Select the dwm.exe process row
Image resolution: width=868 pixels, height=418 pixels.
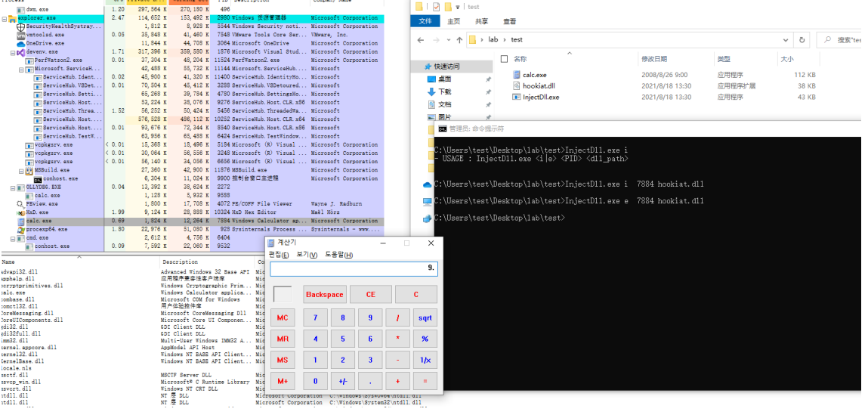[191, 9]
